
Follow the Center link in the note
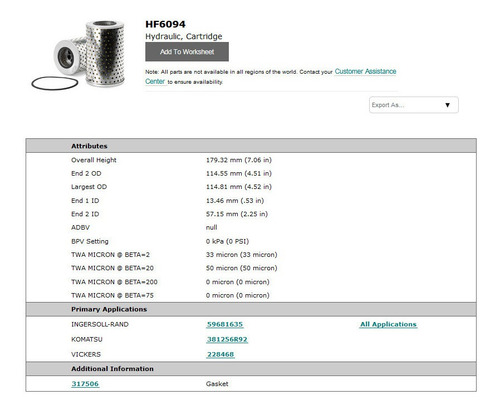(x=155, y=81)
